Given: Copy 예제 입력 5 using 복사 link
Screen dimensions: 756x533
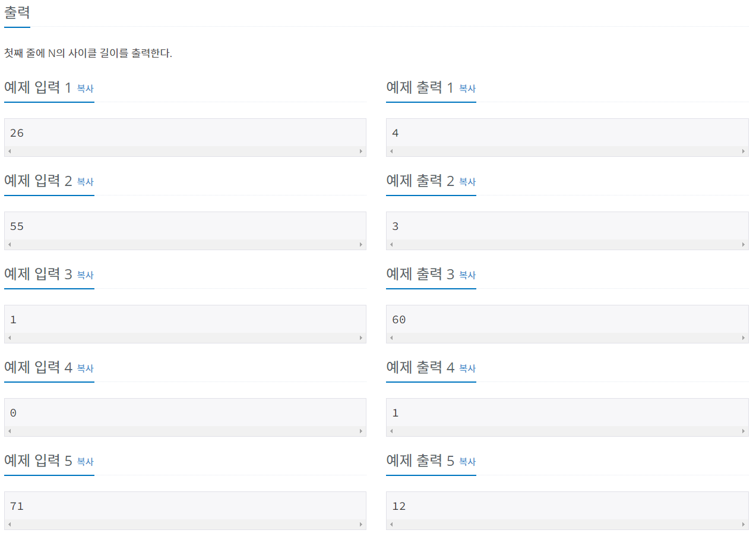Looking at the screenshot, I should click(85, 462).
